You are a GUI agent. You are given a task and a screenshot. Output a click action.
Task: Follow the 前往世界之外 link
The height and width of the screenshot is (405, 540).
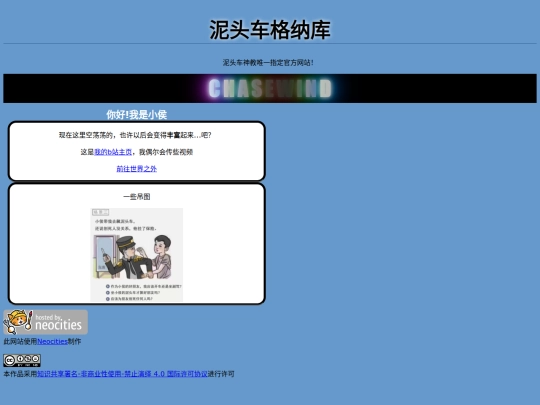pos(136,169)
